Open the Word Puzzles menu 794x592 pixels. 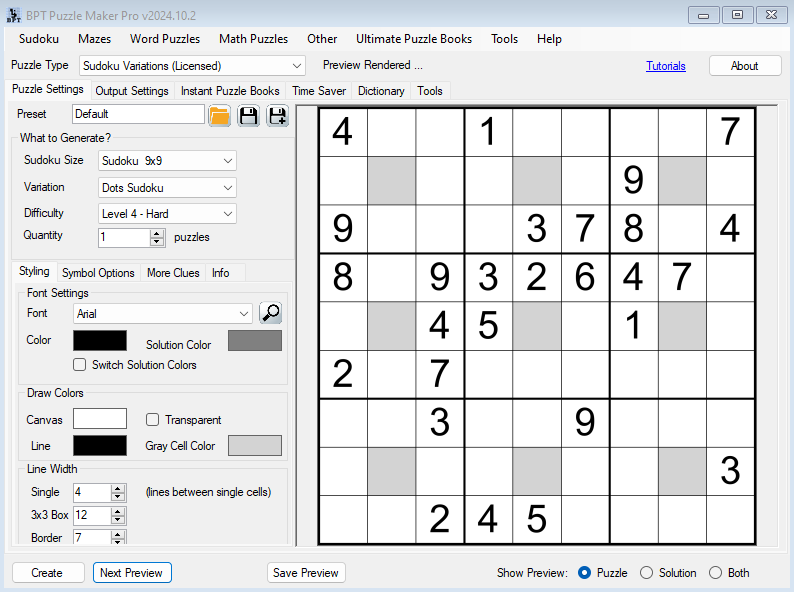(x=164, y=39)
